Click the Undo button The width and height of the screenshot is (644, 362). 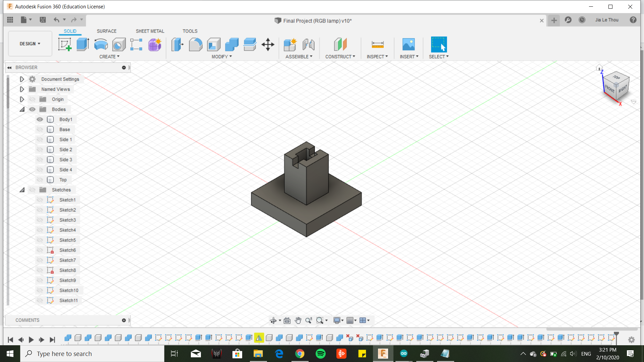[56, 19]
